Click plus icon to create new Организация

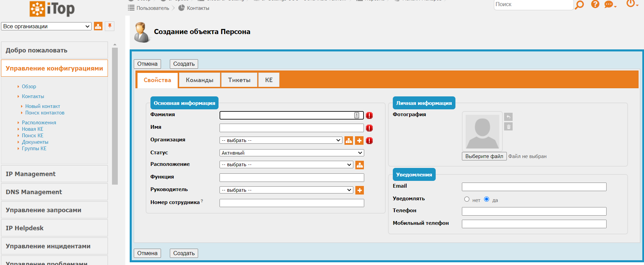359,140
